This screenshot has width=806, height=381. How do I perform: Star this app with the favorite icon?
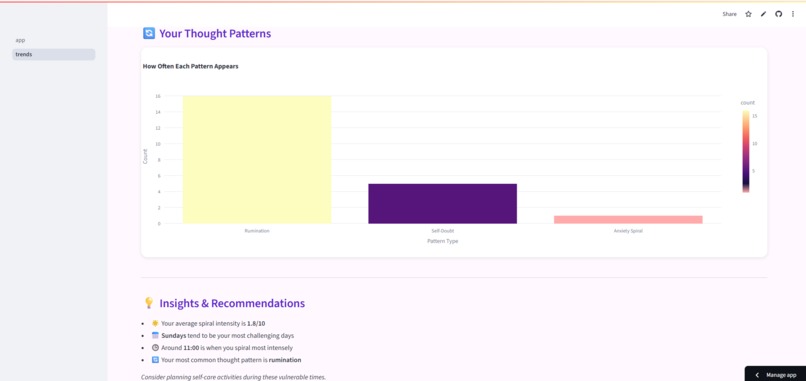748,14
